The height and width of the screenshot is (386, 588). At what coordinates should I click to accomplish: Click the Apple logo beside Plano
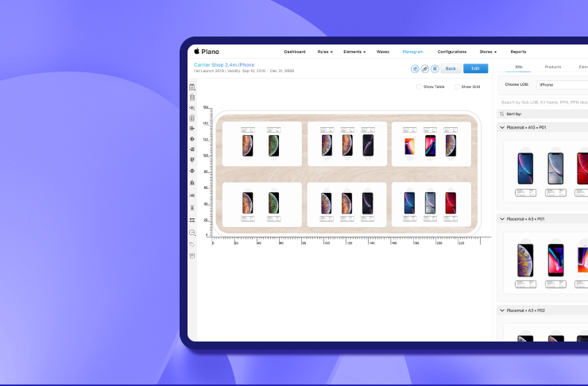click(x=196, y=51)
